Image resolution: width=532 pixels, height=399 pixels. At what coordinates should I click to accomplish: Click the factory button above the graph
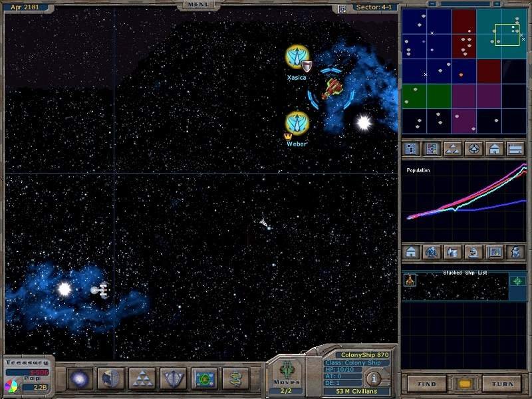(x=516, y=149)
